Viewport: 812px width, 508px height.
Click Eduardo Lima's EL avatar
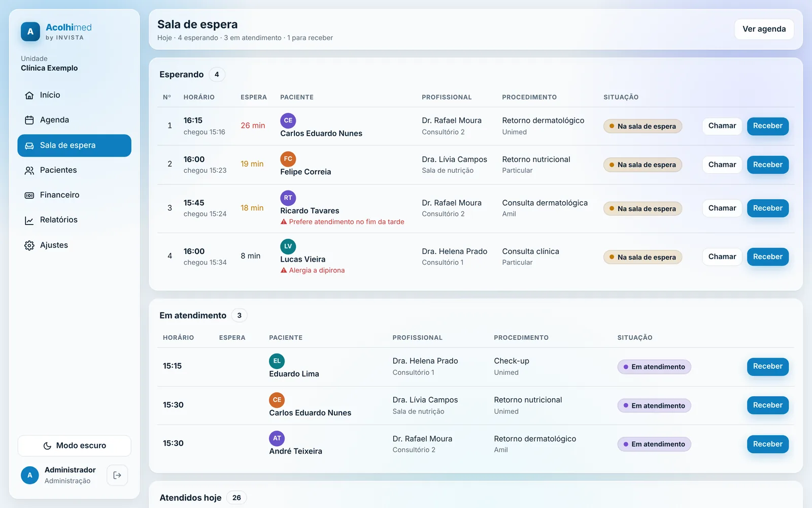pyautogui.click(x=277, y=361)
